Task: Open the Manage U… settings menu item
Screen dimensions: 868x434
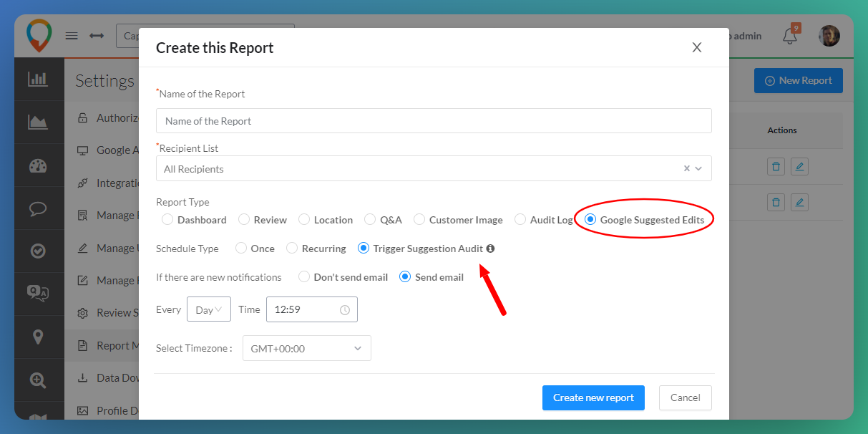Action: click(102, 248)
